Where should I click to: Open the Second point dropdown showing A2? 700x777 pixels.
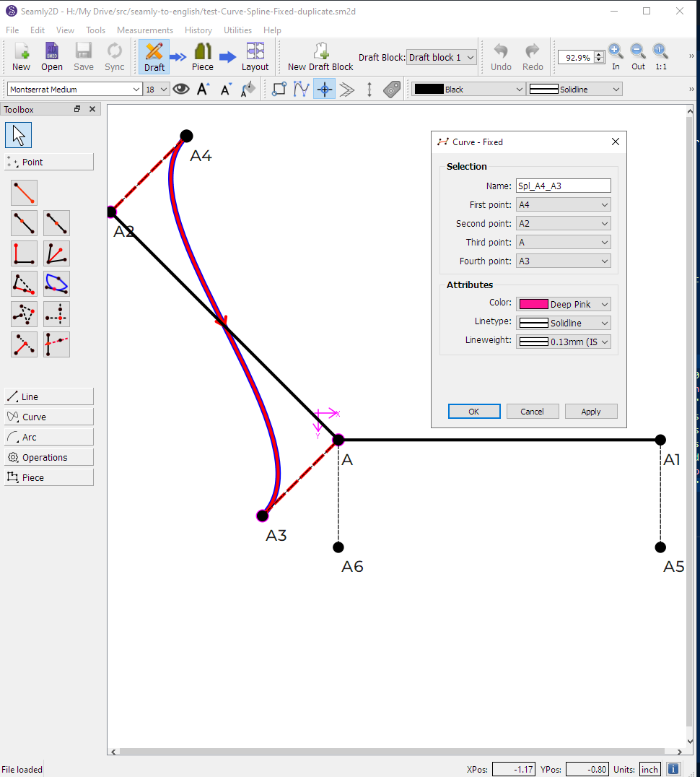coord(564,224)
